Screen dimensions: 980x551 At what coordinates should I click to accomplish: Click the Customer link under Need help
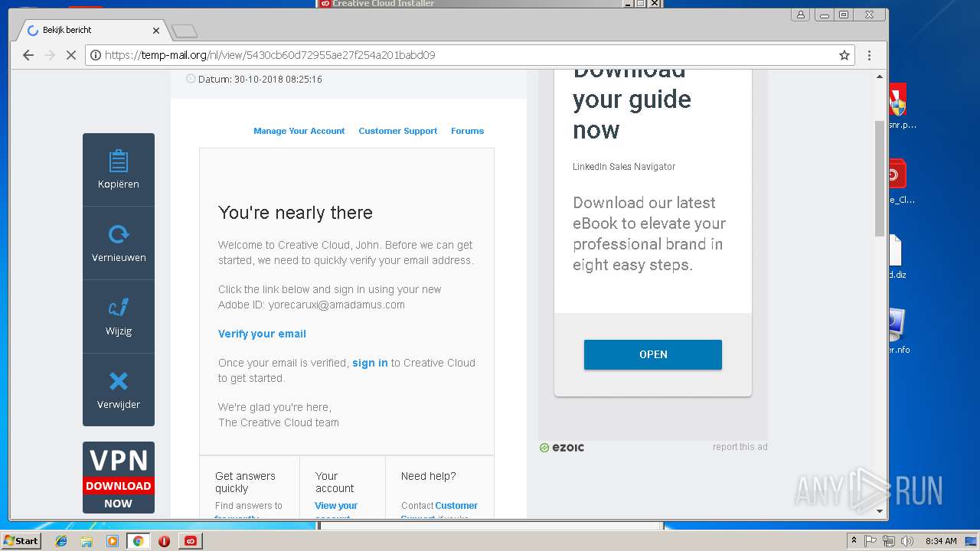456,506
